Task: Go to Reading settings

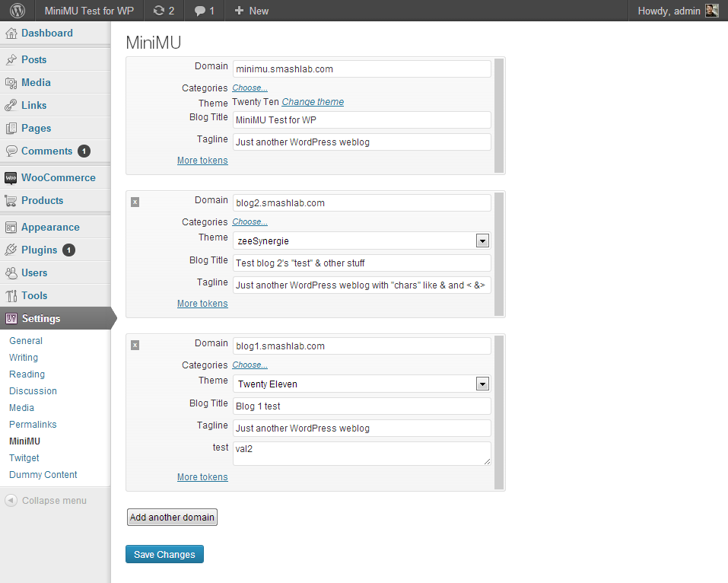Action: (x=27, y=374)
